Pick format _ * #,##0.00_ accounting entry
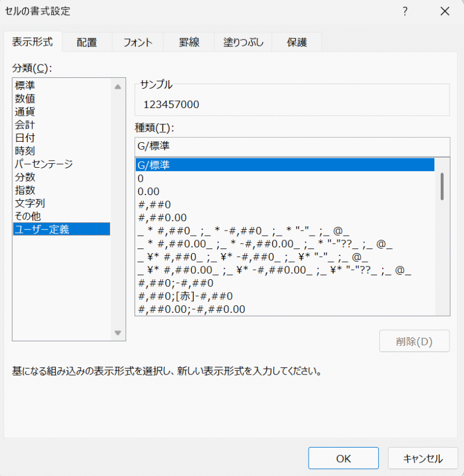The image size is (464, 476). tap(285, 244)
